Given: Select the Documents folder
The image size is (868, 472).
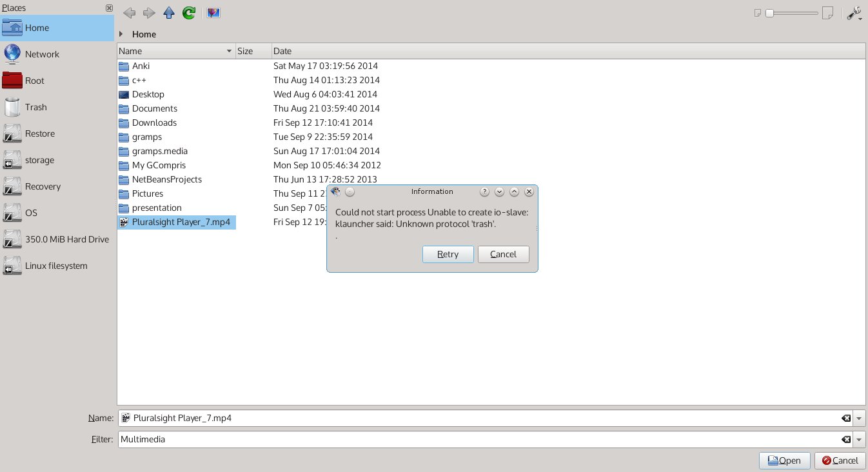Looking at the screenshot, I should (x=155, y=108).
